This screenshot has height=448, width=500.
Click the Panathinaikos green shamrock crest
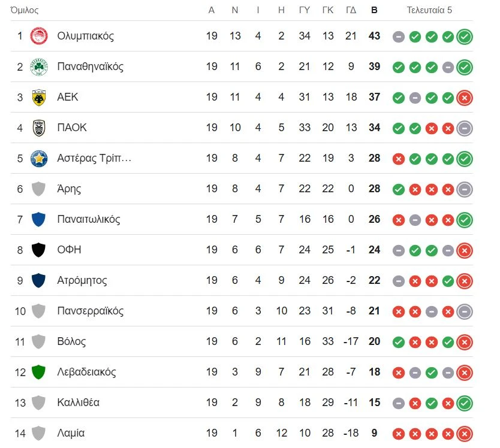[x=39, y=66]
